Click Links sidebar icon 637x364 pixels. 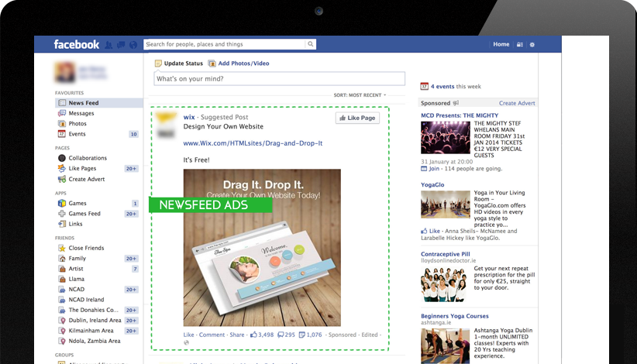62,224
